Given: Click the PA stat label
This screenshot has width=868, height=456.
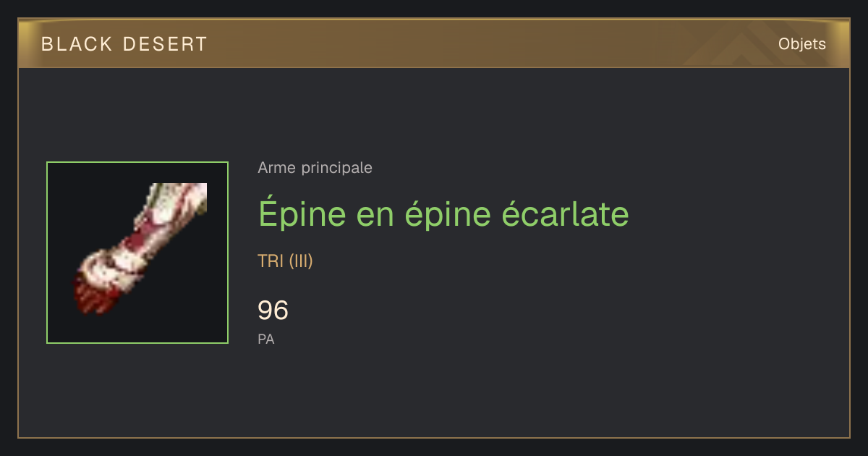Looking at the screenshot, I should (x=265, y=339).
